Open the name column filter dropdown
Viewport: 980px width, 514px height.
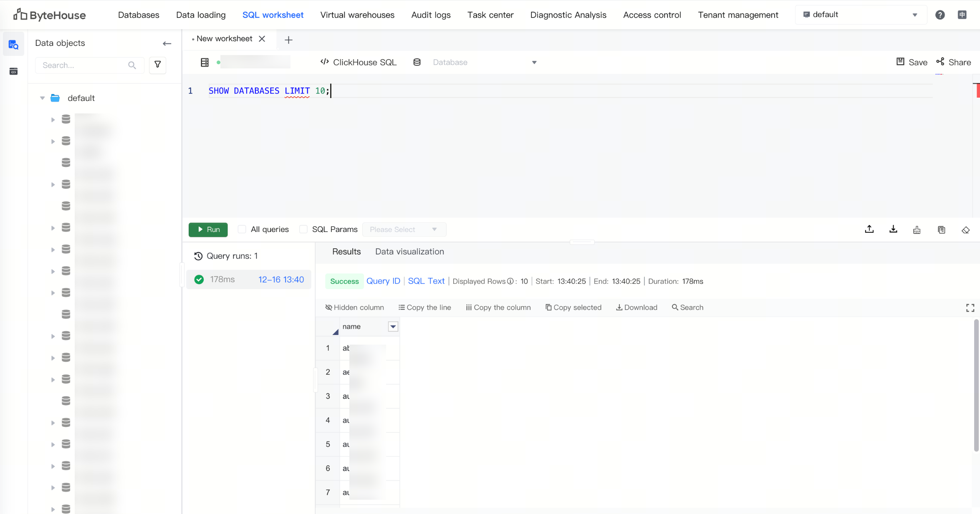click(393, 327)
